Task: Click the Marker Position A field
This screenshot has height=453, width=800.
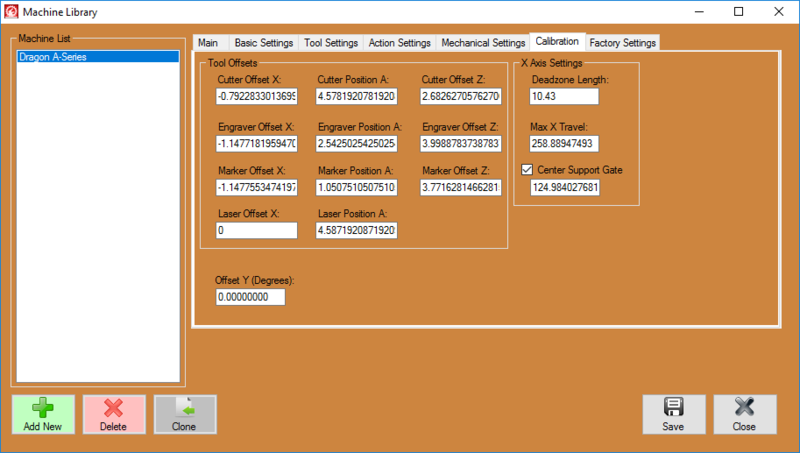Action: click(357, 187)
